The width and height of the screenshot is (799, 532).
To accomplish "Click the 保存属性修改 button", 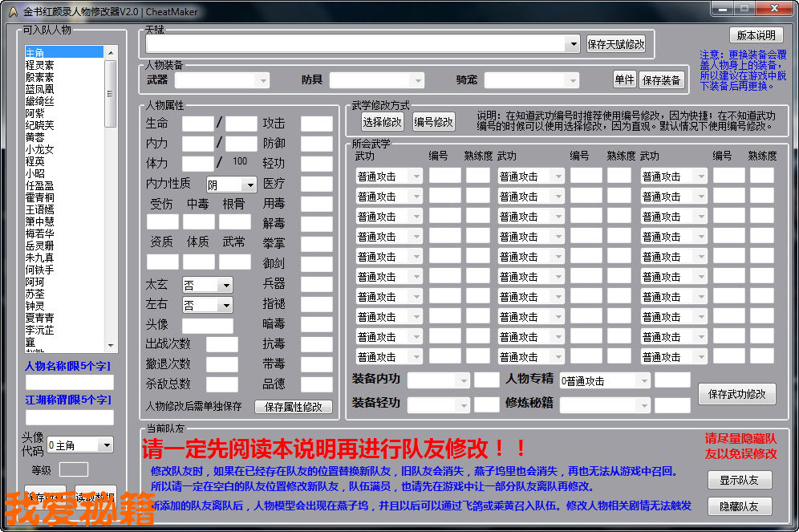I will coord(293,407).
